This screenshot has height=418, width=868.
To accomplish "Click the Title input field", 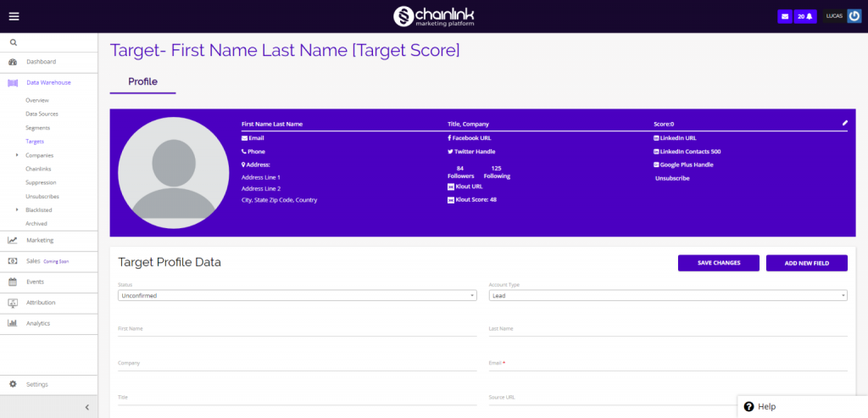I will pyautogui.click(x=298, y=398).
